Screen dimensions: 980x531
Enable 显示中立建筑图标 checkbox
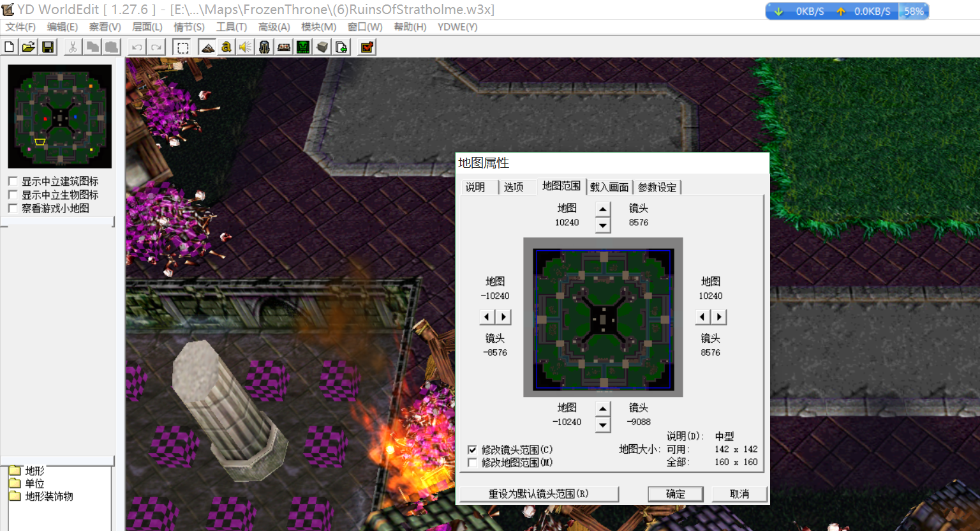[13, 181]
